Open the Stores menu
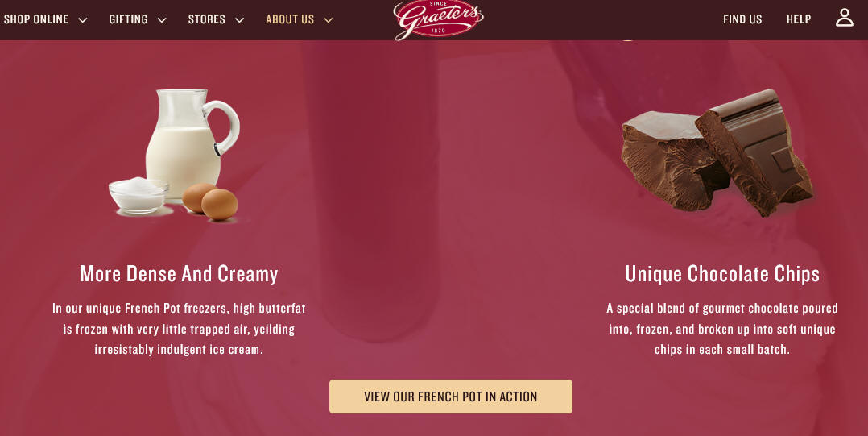Viewport: 868px width, 436px height. point(206,19)
